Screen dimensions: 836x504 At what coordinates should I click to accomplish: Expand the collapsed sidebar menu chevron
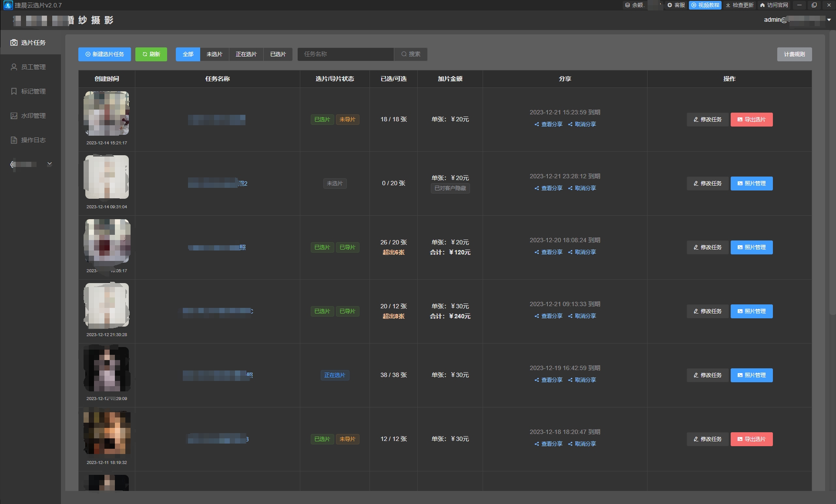[50, 164]
